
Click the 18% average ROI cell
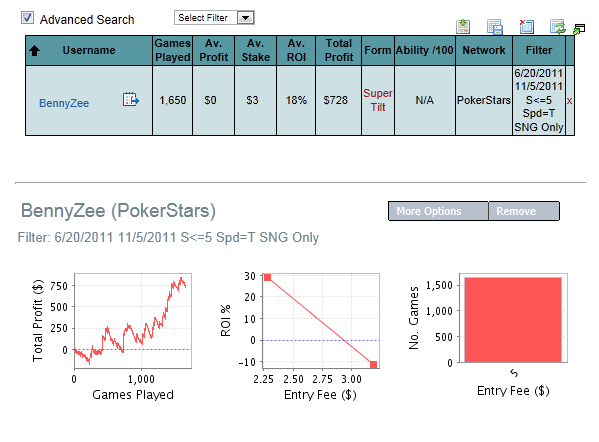tap(296, 100)
